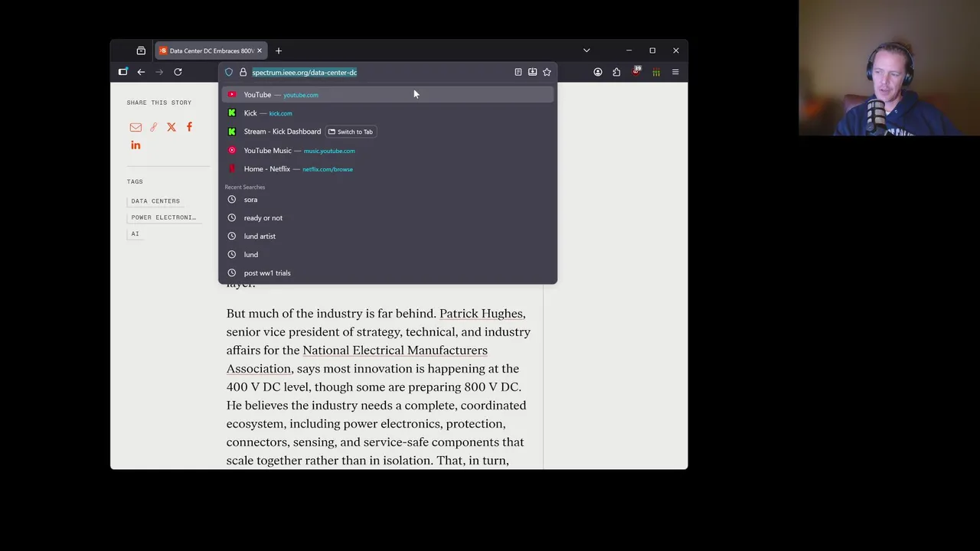This screenshot has width=980, height=551.
Task: Open the POWER ELECTRONI… tag
Action: 163,217
